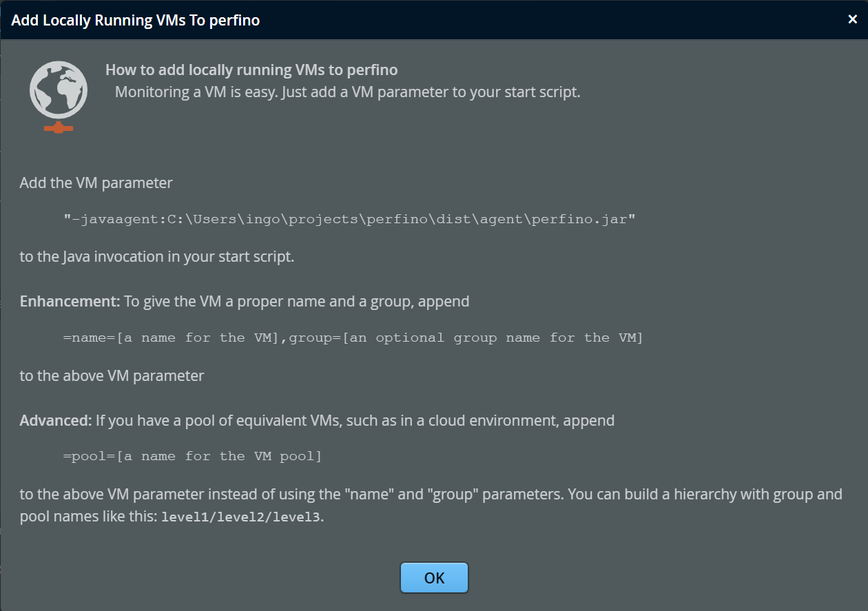Click the bold 'Advanced:' label
The image size is (868, 611).
click(56, 420)
